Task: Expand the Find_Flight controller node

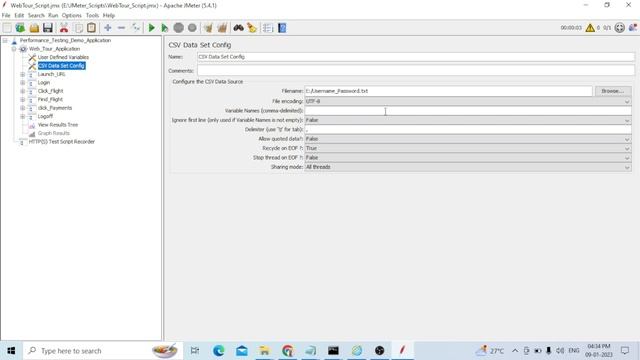Action: click(23, 100)
